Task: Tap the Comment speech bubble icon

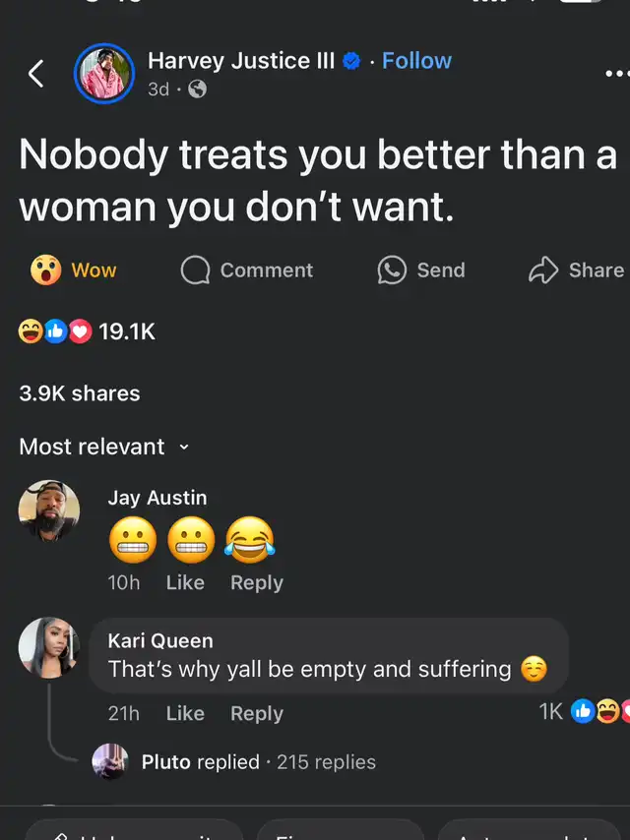Action: tap(195, 270)
